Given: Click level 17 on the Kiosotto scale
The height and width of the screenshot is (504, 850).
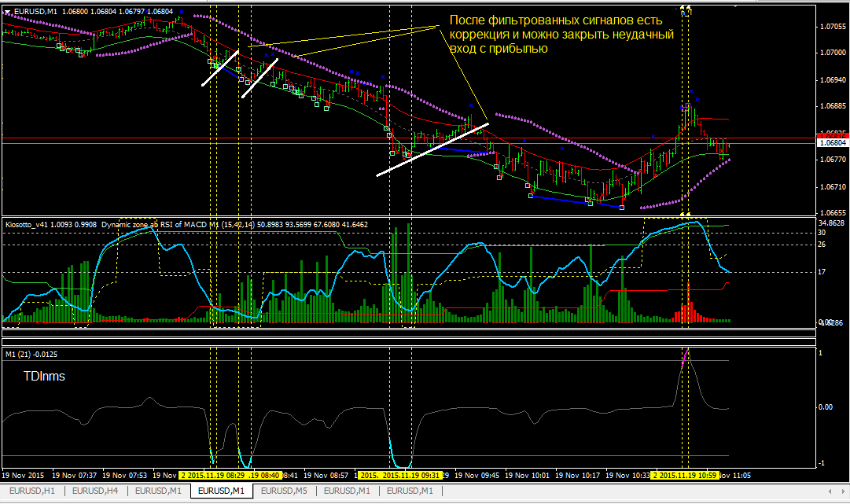Looking at the screenshot, I should (x=822, y=272).
